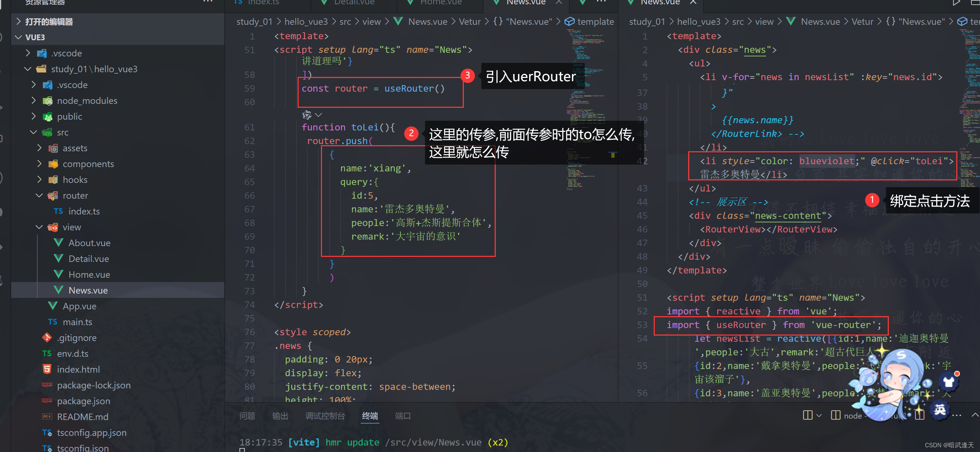Open README.md file
The width and height of the screenshot is (980, 452).
point(83,416)
